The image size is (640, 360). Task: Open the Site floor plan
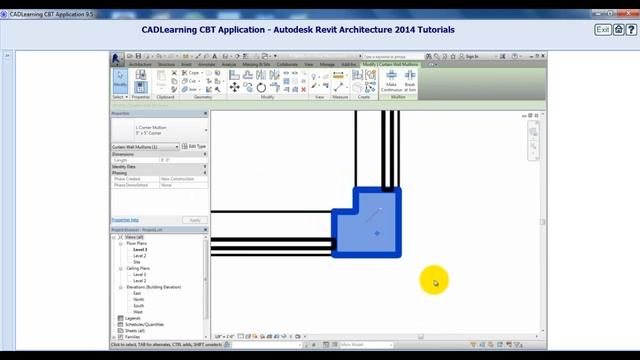pyautogui.click(x=137, y=262)
